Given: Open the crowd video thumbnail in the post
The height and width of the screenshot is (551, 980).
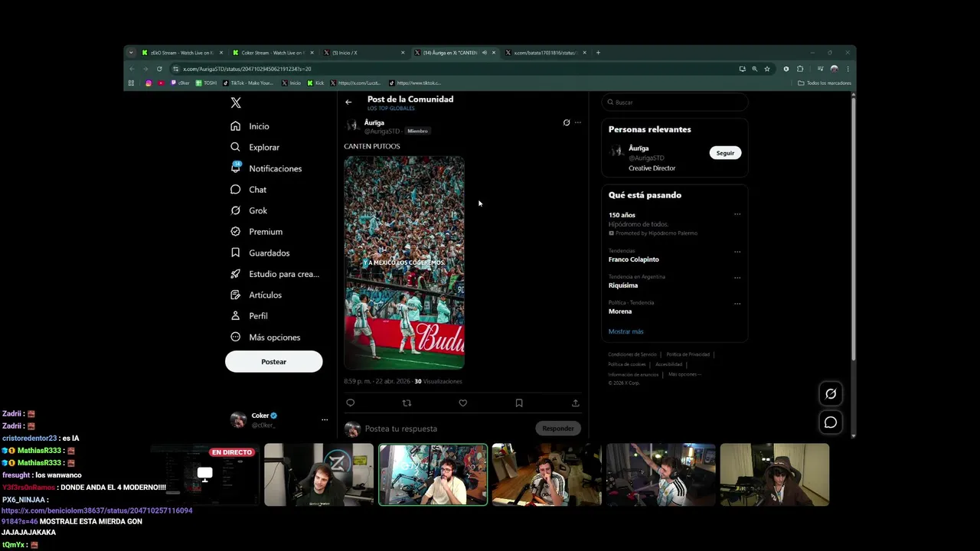Looking at the screenshot, I should [x=404, y=262].
